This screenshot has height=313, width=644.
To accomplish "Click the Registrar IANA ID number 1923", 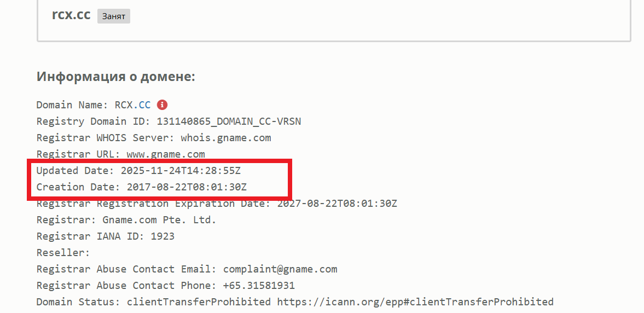I will coord(163,236).
